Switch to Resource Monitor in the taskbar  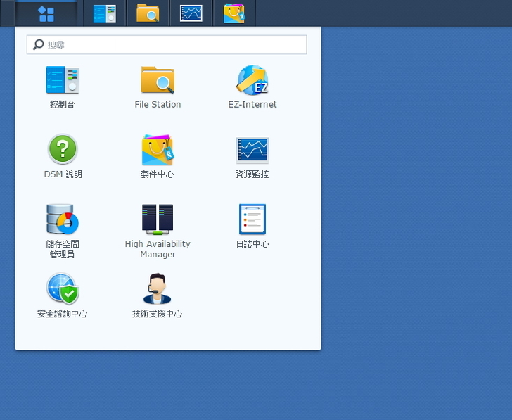(191, 13)
